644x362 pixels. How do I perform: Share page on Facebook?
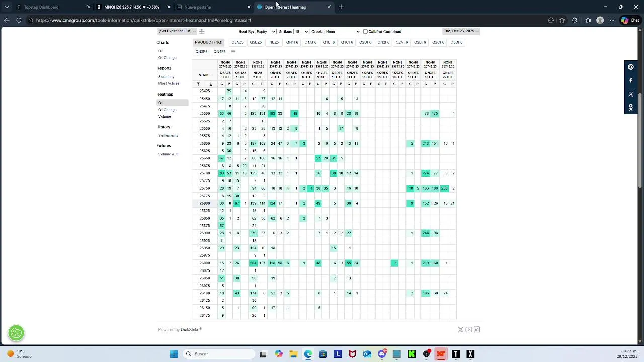click(x=631, y=80)
